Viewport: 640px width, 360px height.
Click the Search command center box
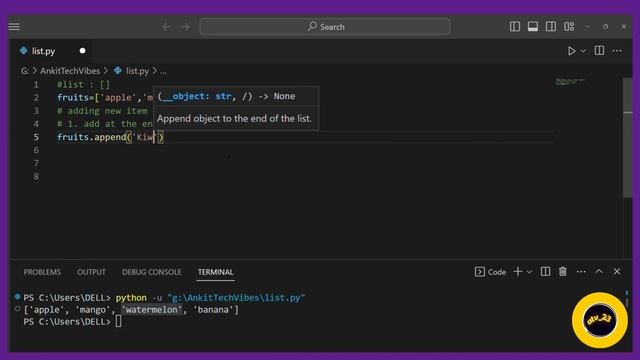tap(325, 27)
